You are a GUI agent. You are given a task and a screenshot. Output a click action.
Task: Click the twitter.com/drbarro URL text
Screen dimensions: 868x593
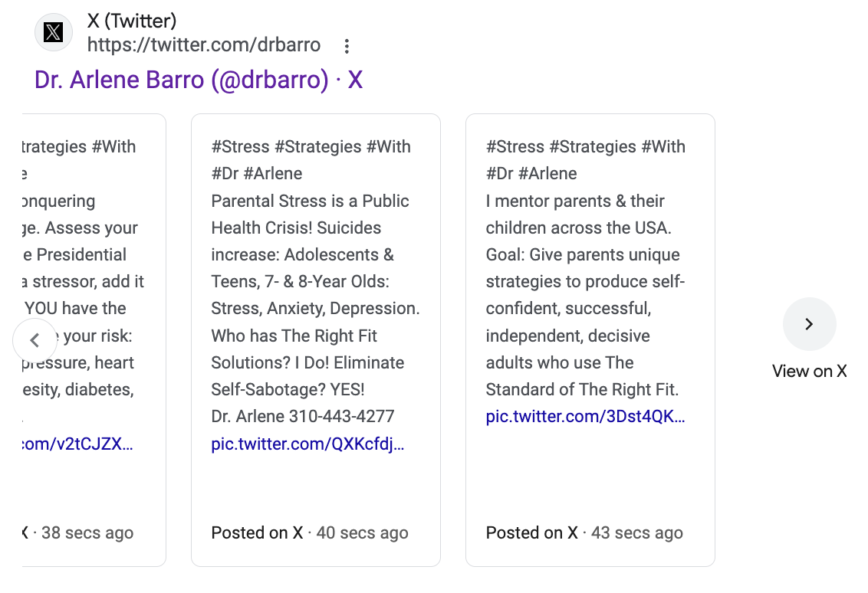204,44
